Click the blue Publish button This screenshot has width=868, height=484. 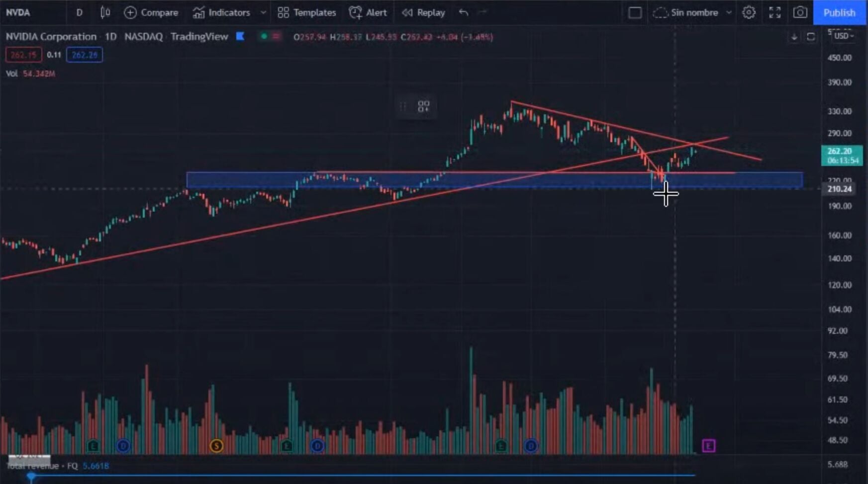[839, 12]
